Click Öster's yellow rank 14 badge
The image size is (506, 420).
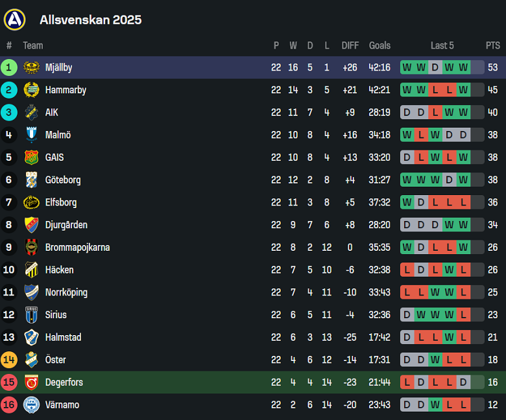(9, 360)
